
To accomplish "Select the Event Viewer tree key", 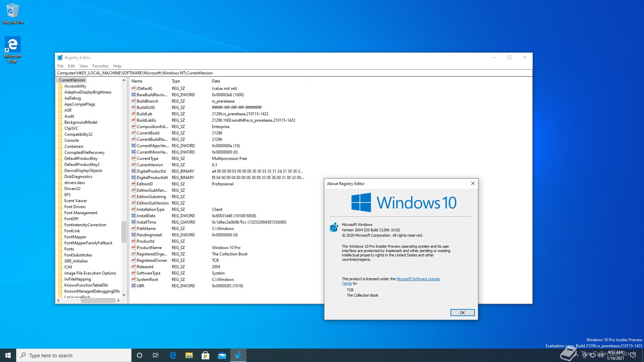I will pyautogui.click(x=75, y=201).
